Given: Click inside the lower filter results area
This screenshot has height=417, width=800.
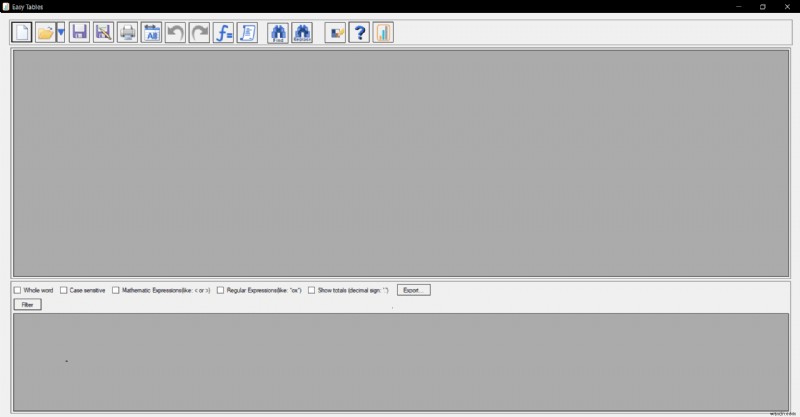Looking at the screenshot, I should (x=401, y=362).
